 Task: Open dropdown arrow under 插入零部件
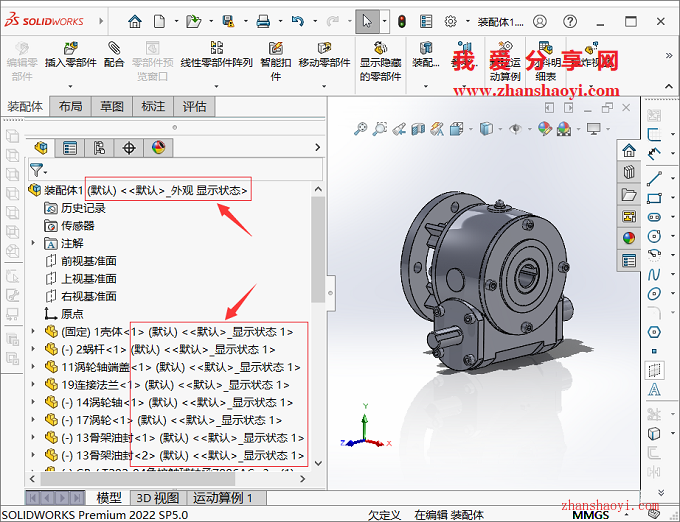[71, 86]
